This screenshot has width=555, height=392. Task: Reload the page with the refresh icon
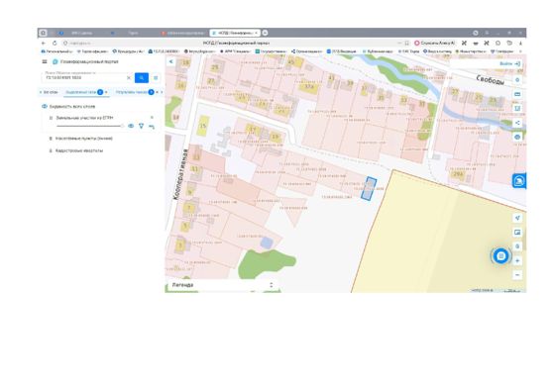tap(55, 44)
